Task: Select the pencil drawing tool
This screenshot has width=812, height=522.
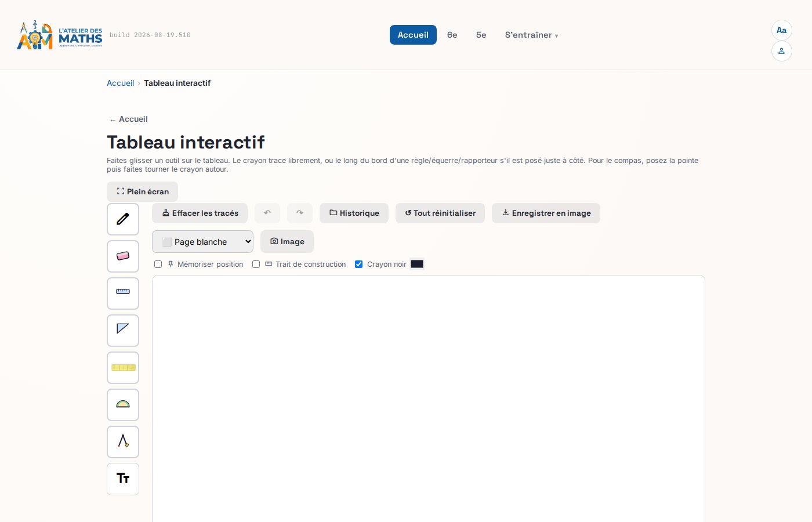Action: coord(123,219)
